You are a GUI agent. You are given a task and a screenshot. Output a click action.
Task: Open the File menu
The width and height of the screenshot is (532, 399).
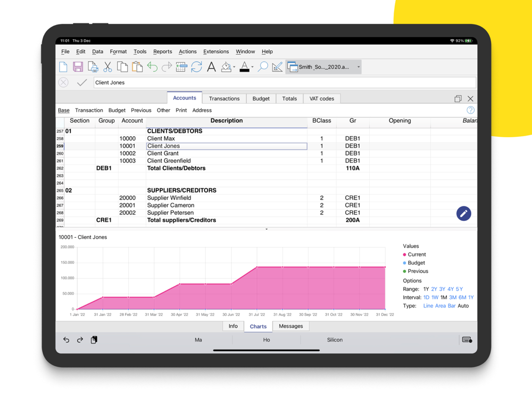65,52
